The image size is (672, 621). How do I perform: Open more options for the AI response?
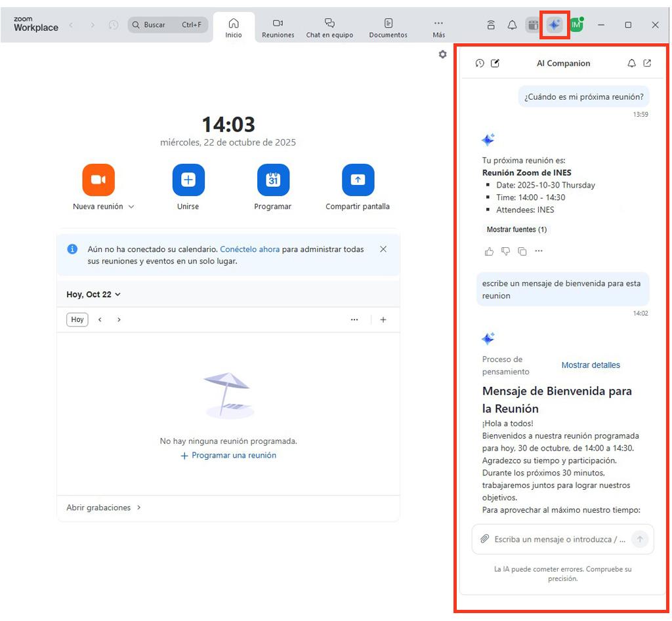(539, 251)
